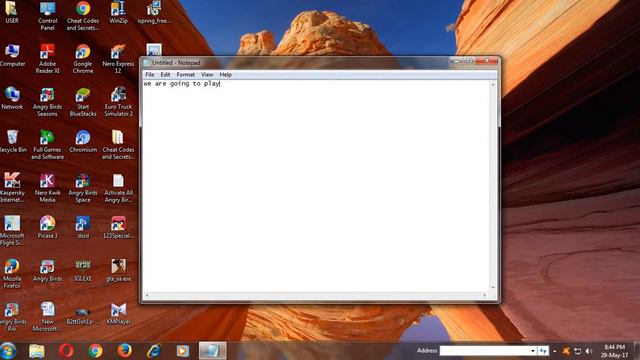Select the IGI.EXE desktop icon
640x360 pixels.
coord(83,270)
